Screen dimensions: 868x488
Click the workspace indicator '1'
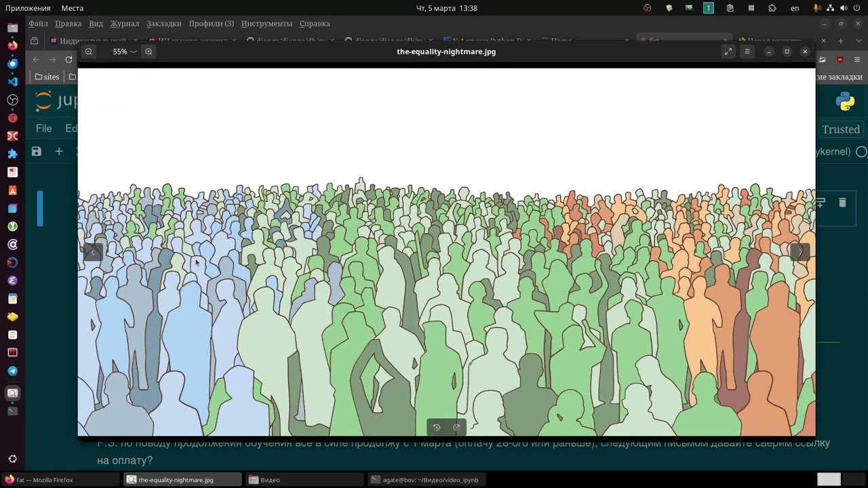[709, 8]
